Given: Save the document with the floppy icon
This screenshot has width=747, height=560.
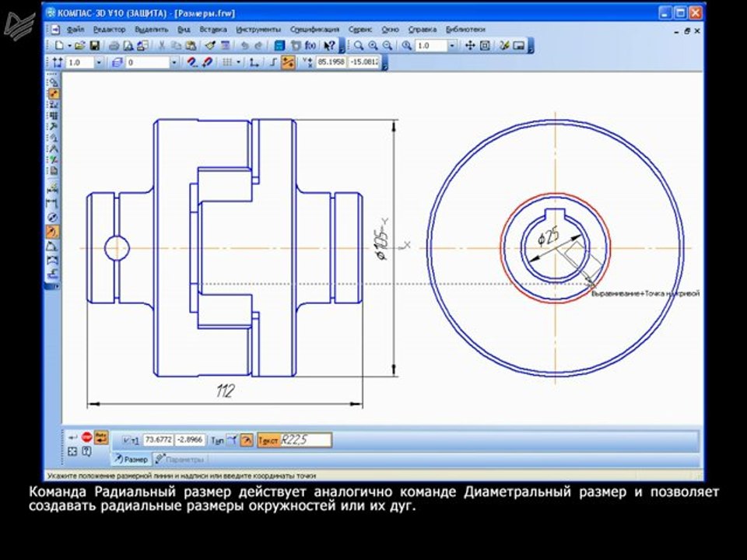Looking at the screenshot, I should pyautogui.click(x=94, y=46).
